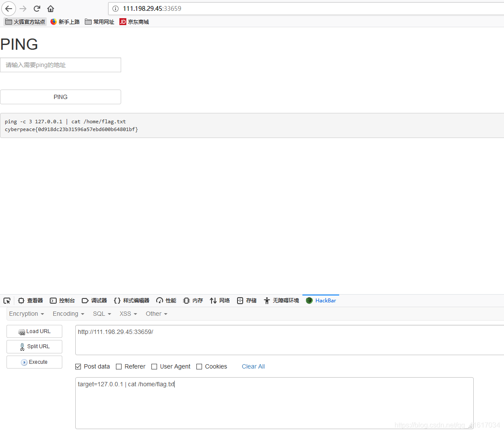Enable the Referer checkbox
Screen dimensions: 504x433
coord(119,366)
